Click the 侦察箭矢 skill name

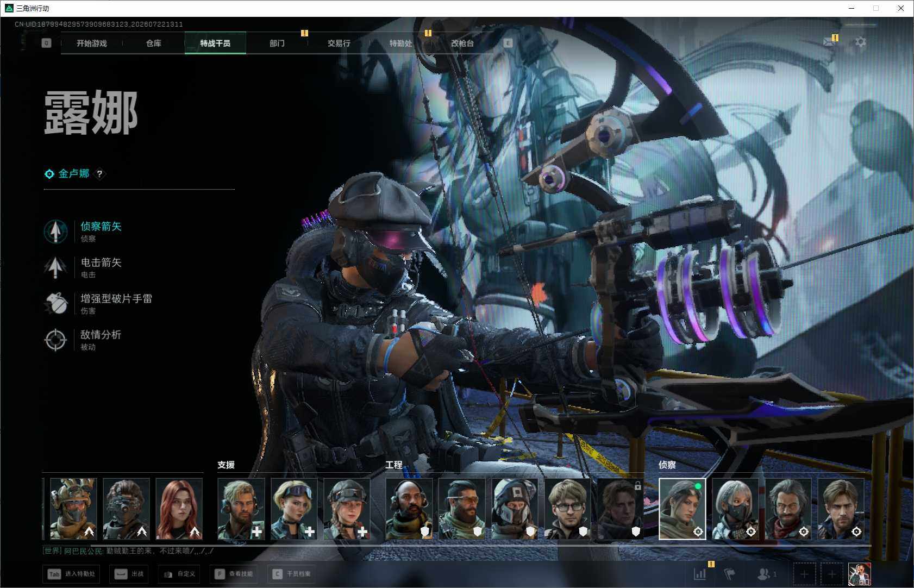click(x=101, y=226)
